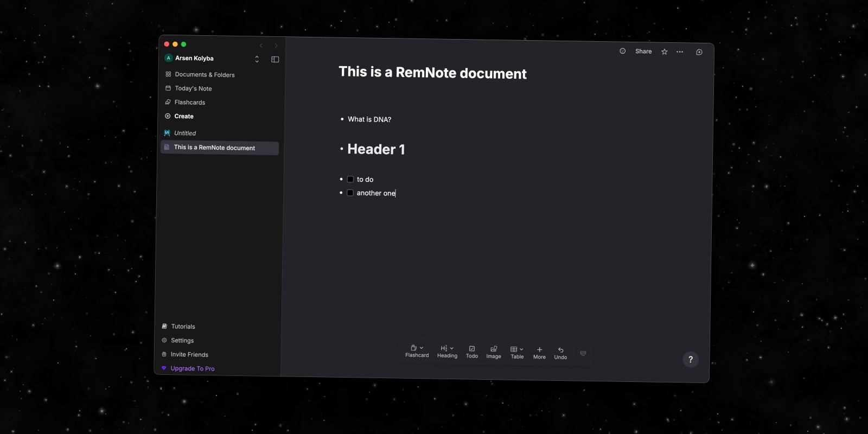Screen dimensions: 868x434
Task: Click the 'another one' text
Action: tap(376, 193)
